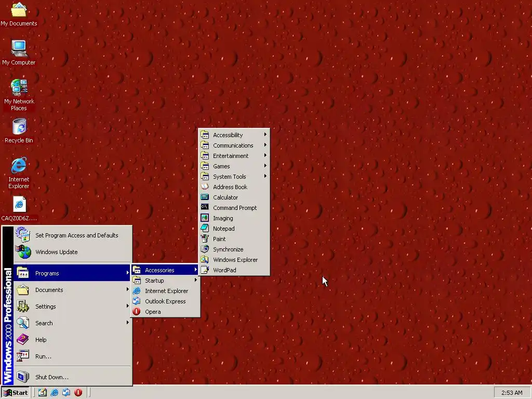Click the Imaging icon in Accessories menu
Viewport: 532px width, 399px height.
coord(205,218)
